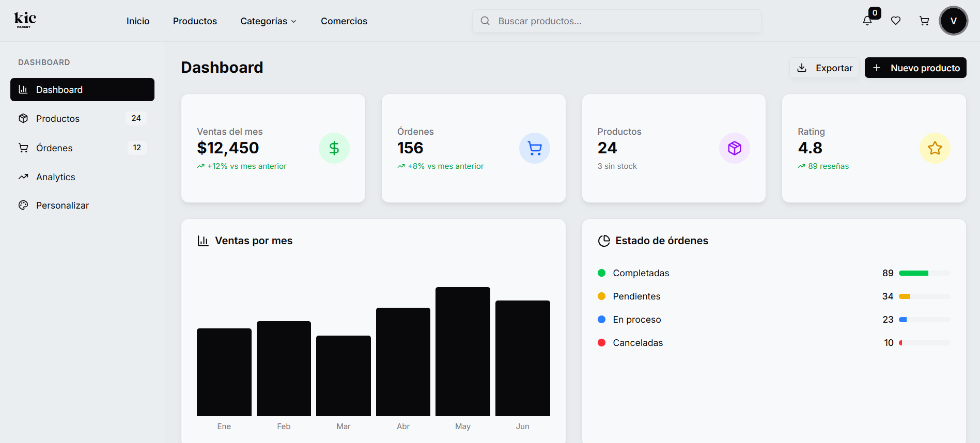
Task: Click the "$12,450" sales value
Action: pos(228,148)
